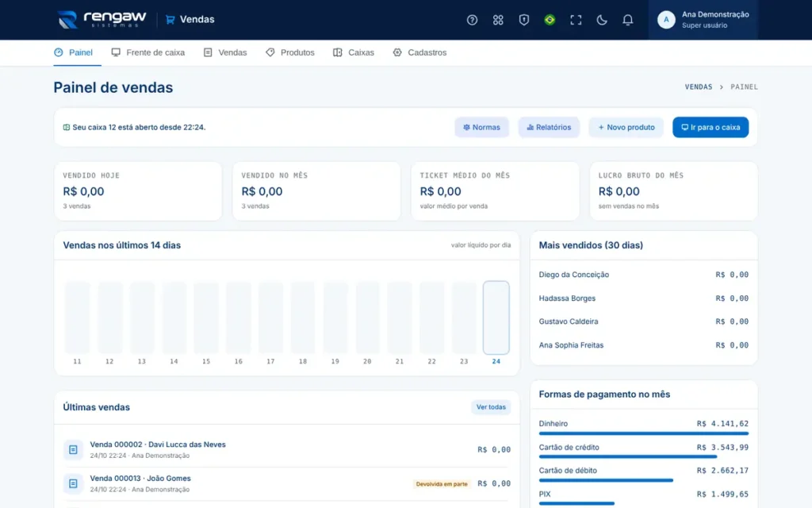Open notifications bell icon
Screen dimensions: 812x508
(x=628, y=20)
